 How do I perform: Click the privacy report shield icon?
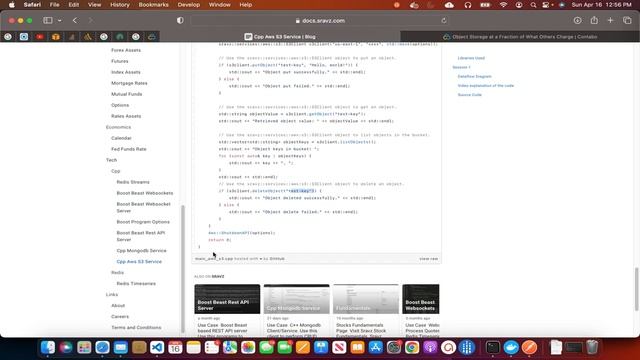click(x=180, y=20)
